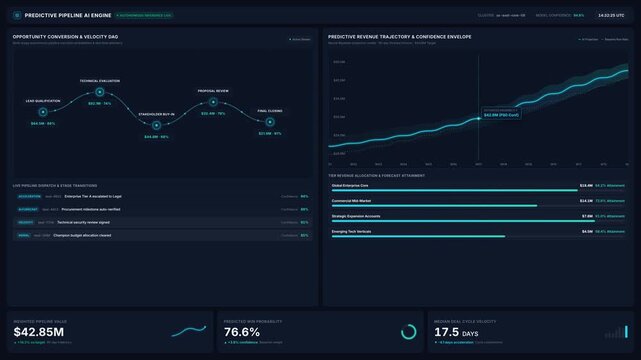Click the 17.5 days median velocity value
This screenshot has width=641, height=360.
[x=456, y=333]
